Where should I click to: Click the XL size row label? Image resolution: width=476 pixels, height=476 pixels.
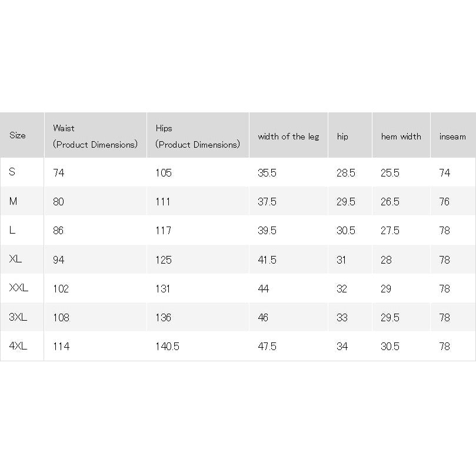[x=15, y=259]
